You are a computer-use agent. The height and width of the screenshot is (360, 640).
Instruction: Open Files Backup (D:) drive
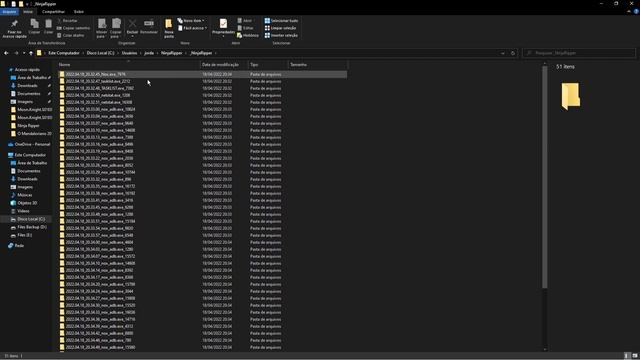pyautogui.click(x=32, y=227)
